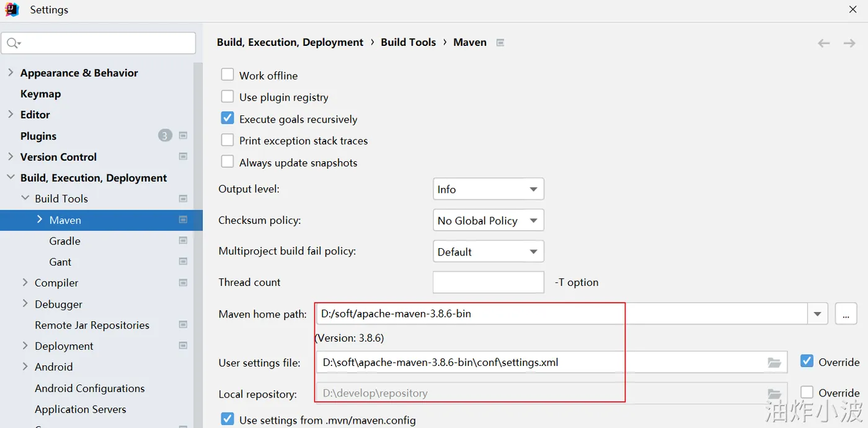Enable Override for Local repository
This screenshot has width=868, height=428.
click(807, 393)
